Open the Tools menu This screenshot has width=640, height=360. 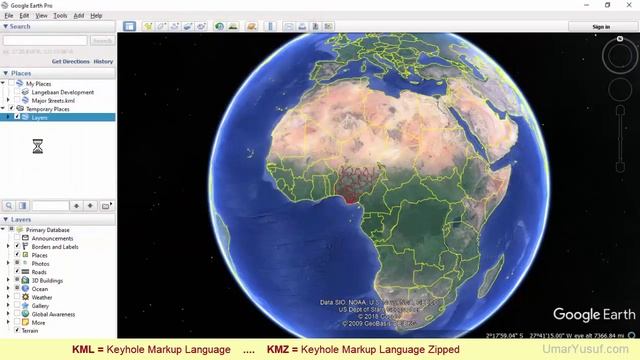[x=60, y=16]
